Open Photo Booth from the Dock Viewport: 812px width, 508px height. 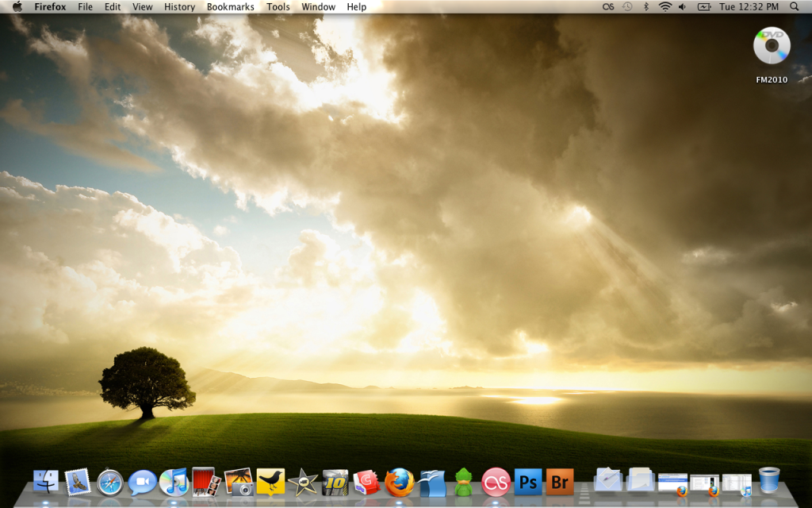pyautogui.click(x=205, y=482)
